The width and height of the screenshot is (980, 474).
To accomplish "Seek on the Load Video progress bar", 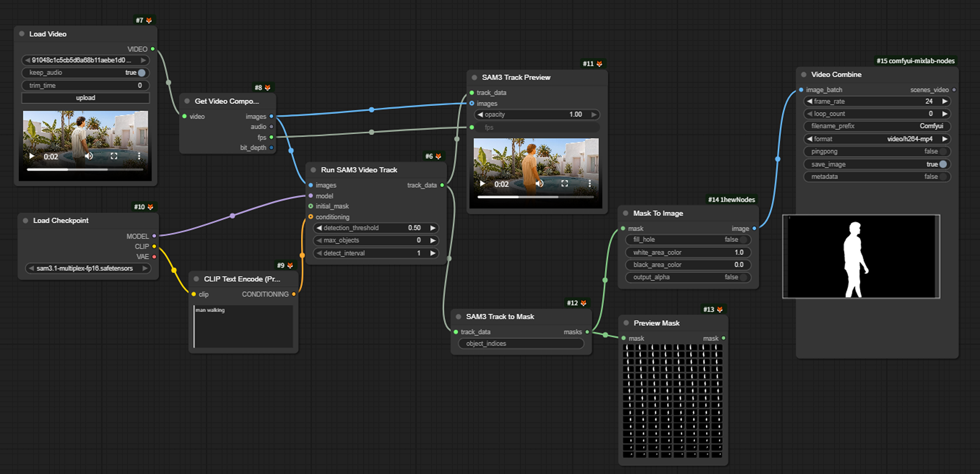I will [x=85, y=169].
